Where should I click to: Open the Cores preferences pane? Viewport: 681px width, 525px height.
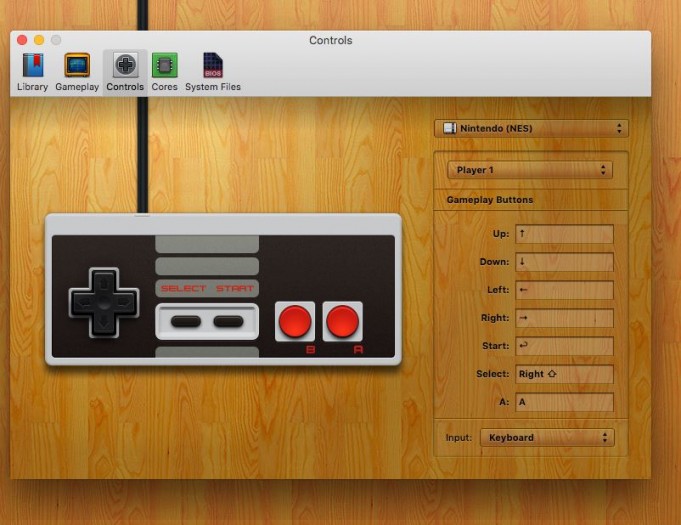(x=165, y=72)
